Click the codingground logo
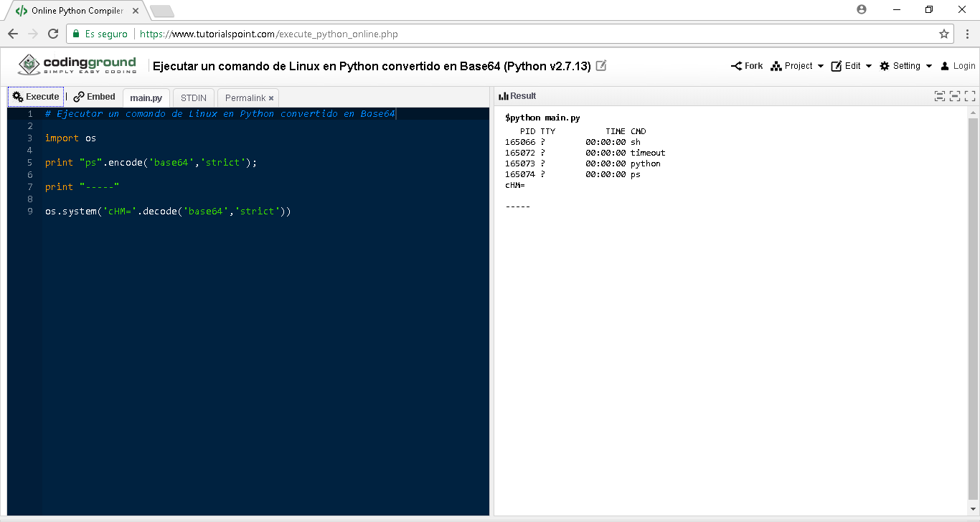980x522 pixels. 77,65
